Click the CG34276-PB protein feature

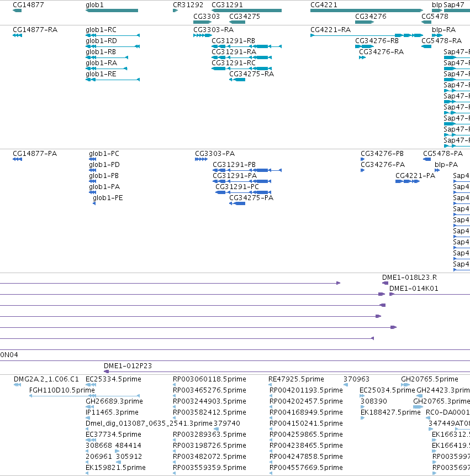363,159
